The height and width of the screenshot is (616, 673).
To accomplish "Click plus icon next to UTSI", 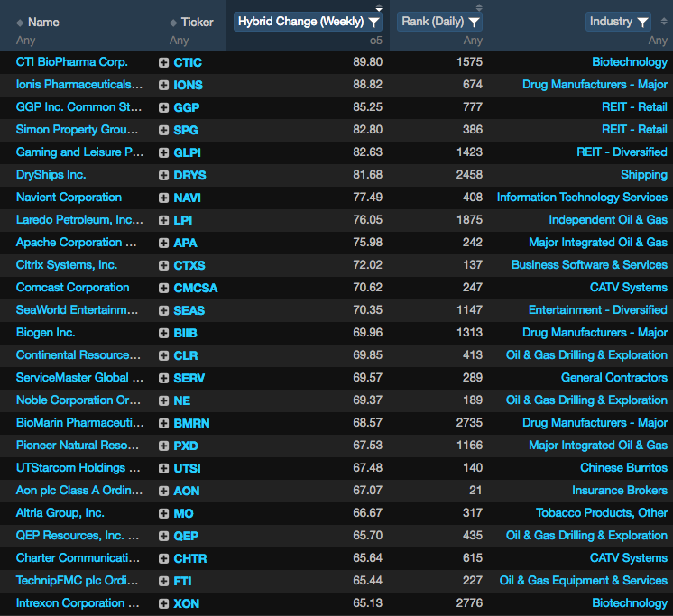I will click(x=163, y=468).
